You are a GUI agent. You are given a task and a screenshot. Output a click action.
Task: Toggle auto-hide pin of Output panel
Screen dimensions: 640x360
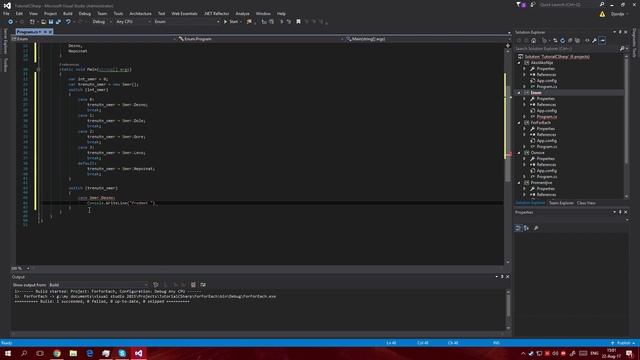tap(502, 277)
